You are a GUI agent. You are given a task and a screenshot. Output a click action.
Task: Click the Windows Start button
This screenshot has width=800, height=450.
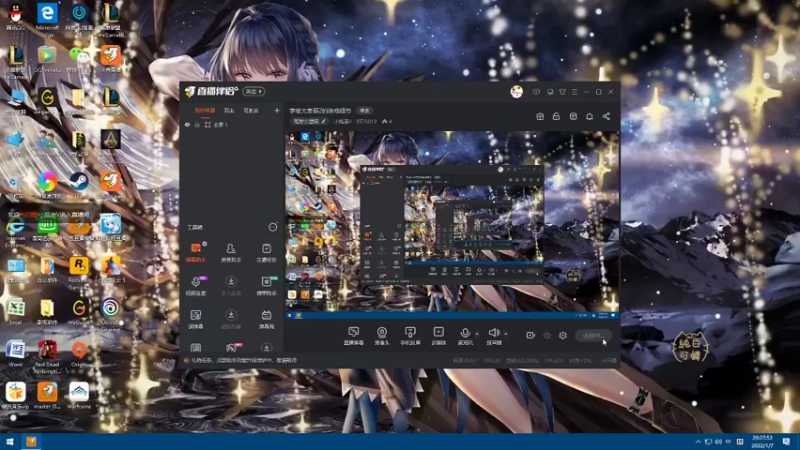pos(10,441)
